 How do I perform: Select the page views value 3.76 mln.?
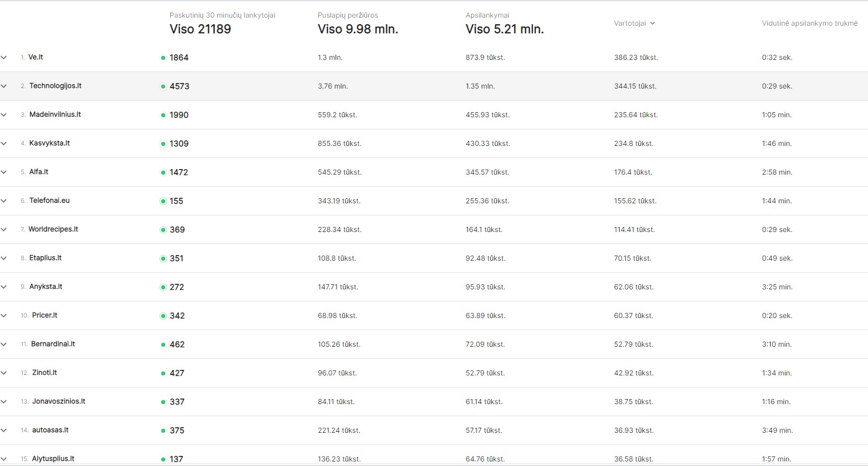pyautogui.click(x=332, y=86)
